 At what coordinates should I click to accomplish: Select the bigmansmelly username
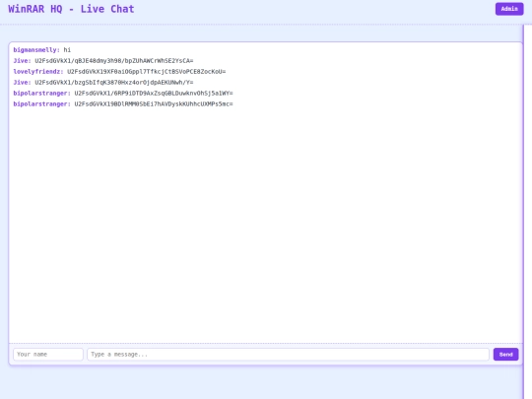pyautogui.click(x=36, y=50)
